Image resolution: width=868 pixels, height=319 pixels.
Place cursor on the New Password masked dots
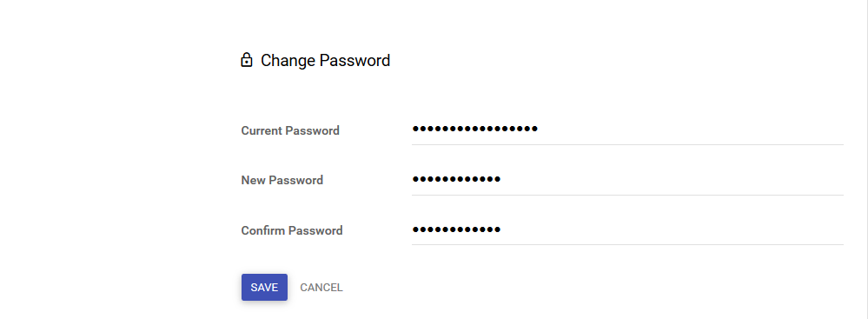pos(457,179)
